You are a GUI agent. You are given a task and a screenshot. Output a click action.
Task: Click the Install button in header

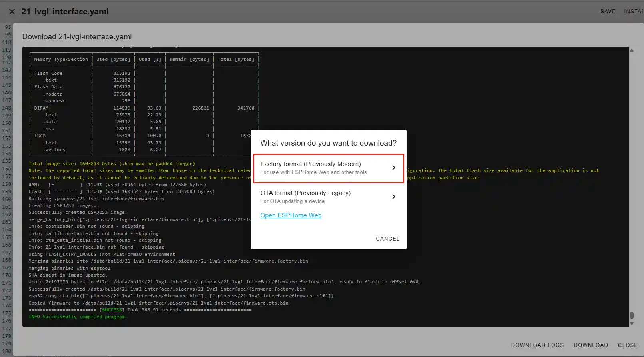(x=634, y=12)
